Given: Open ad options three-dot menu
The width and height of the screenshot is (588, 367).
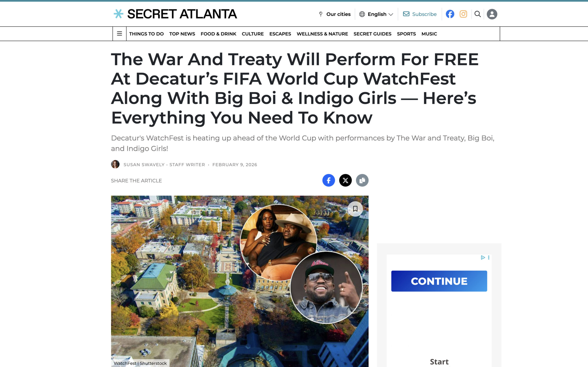Looking at the screenshot, I should (x=489, y=258).
